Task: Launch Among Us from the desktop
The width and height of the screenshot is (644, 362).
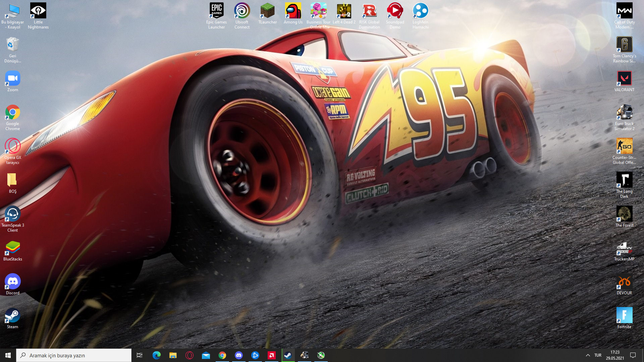Action: 293,11
